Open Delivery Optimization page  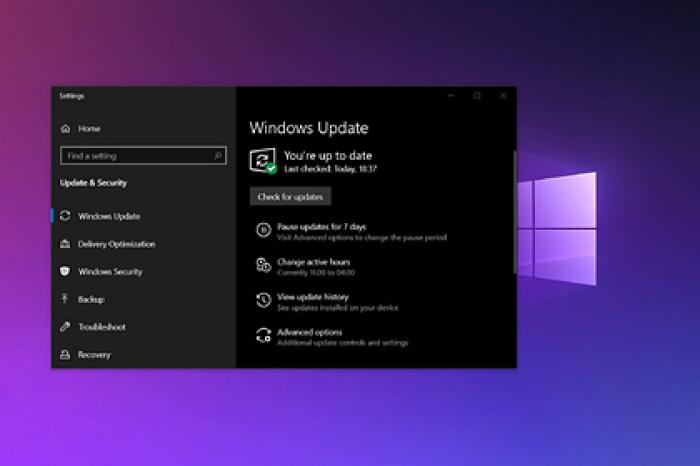pyautogui.click(x=117, y=244)
